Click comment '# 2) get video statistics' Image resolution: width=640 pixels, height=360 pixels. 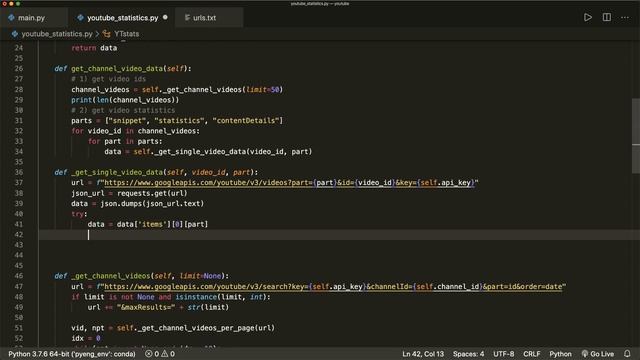click(x=123, y=110)
